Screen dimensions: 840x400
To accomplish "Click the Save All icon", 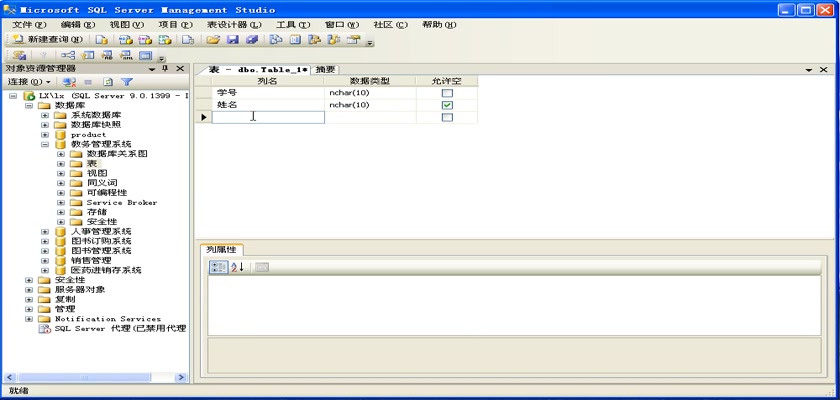I will tap(252, 40).
